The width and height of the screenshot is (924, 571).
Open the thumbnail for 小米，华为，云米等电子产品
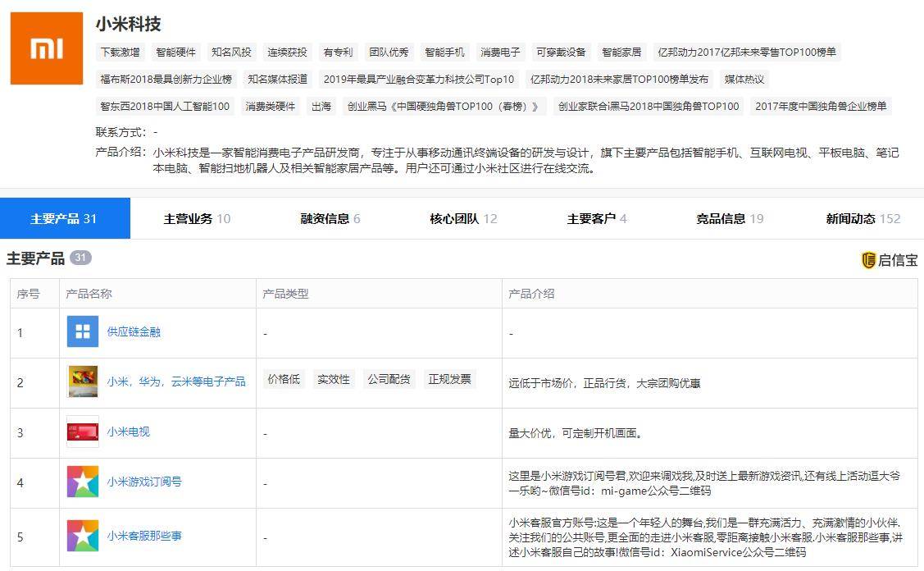point(83,381)
